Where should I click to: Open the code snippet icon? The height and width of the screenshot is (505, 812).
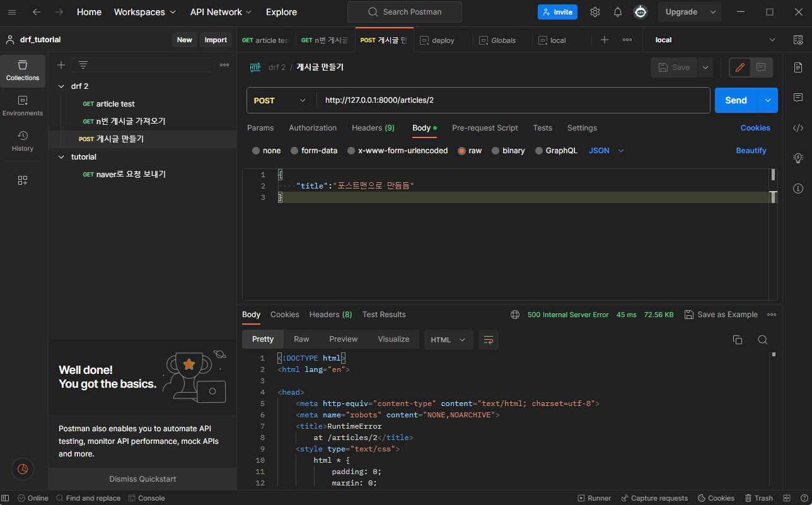pyautogui.click(x=798, y=128)
